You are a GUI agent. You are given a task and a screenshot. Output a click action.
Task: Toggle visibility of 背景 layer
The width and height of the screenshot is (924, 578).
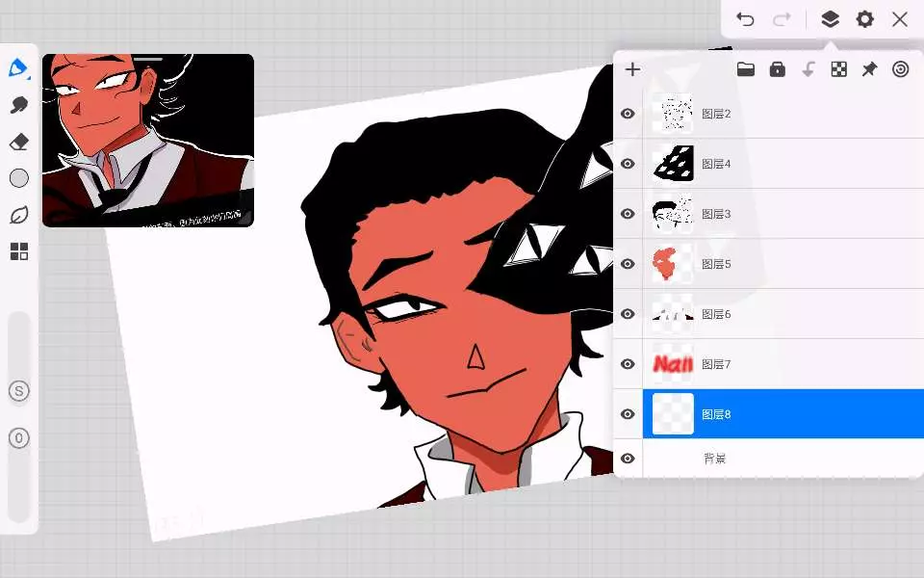pos(628,459)
